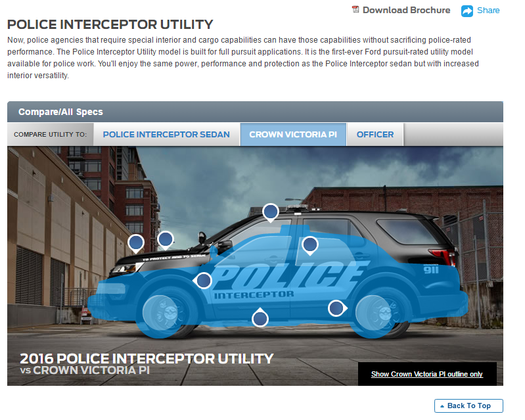The width and height of the screenshot is (525, 420).
Task: Click the blue Share arrow icon
Action: click(x=467, y=11)
